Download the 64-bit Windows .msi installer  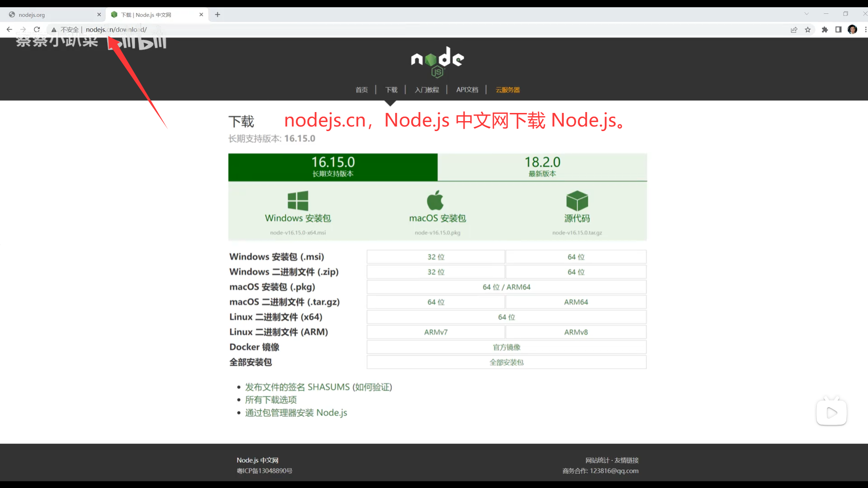[576, 257]
